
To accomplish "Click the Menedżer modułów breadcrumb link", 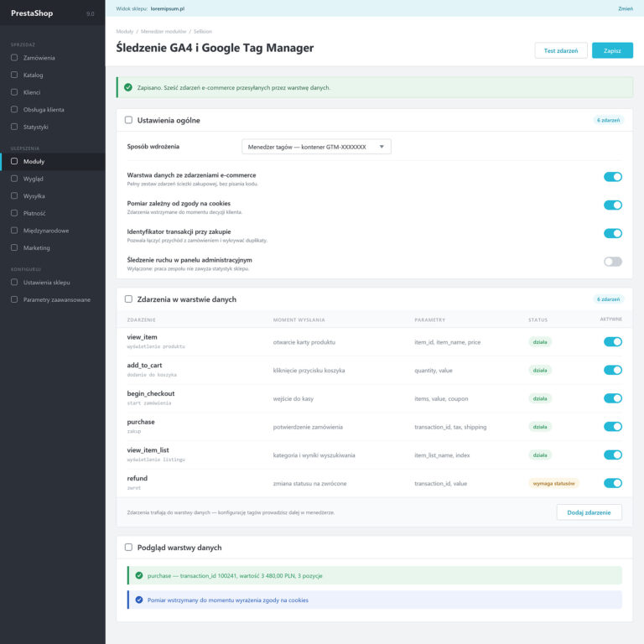I will click(x=164, y=31).
